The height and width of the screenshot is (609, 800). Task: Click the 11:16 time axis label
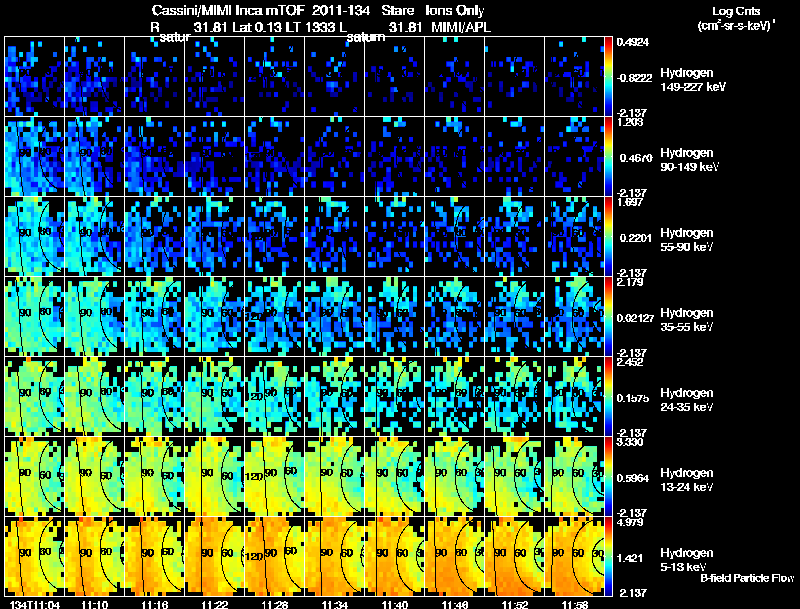coord(155,604)
